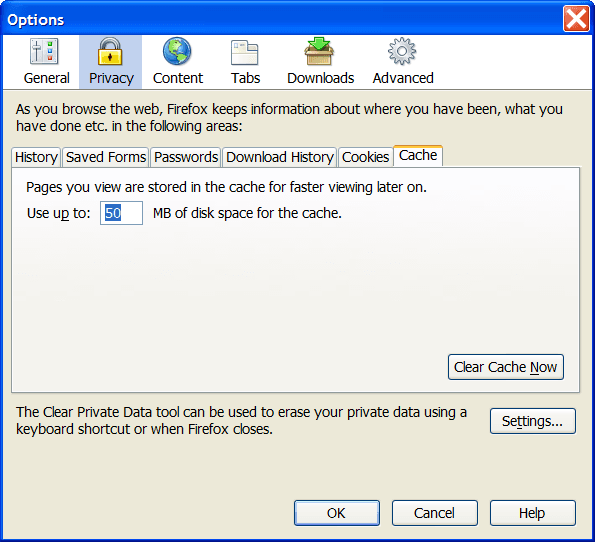
Task: Click the Options title bar
Action: 281,19
